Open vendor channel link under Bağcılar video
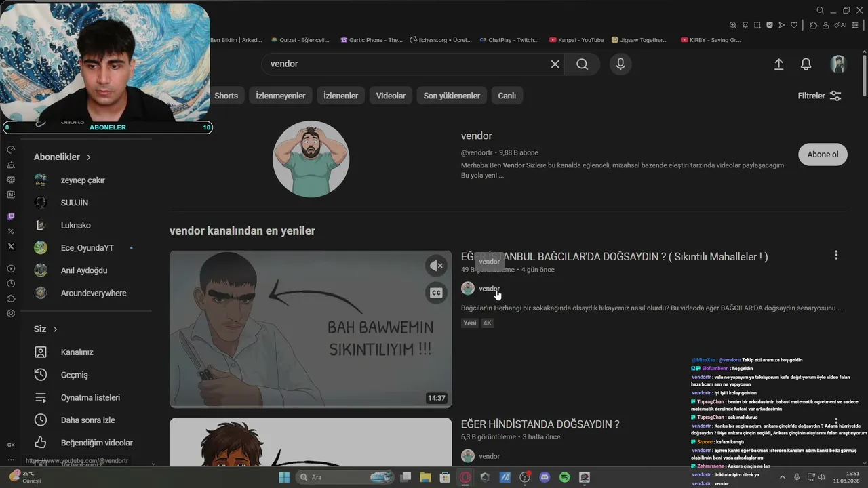868x488 pixels. coord(489,289)
